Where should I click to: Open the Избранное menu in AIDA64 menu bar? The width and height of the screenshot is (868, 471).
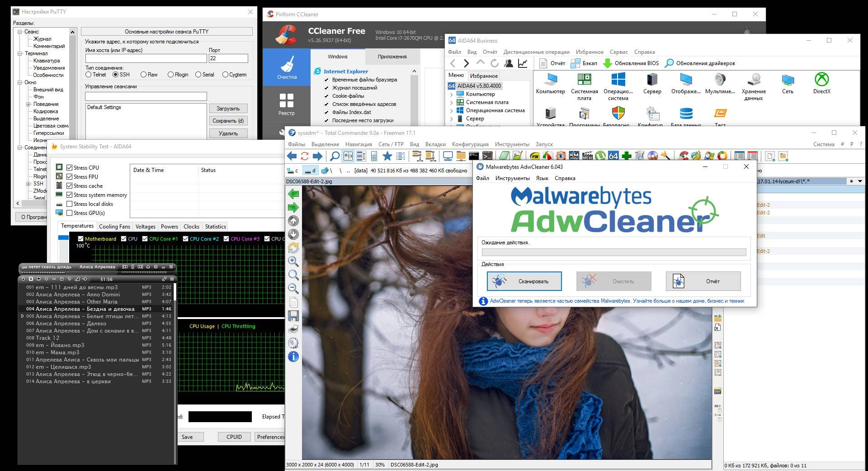tap(590, 52)
